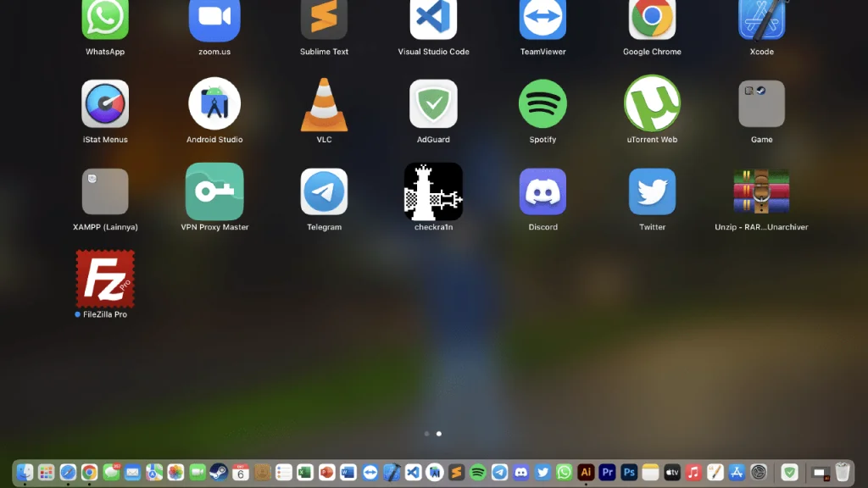Image resolution: width=868 pixels, height=488 pixels.
Task: Open AdGuard in the Dock
Action: (x=789, y=473)
